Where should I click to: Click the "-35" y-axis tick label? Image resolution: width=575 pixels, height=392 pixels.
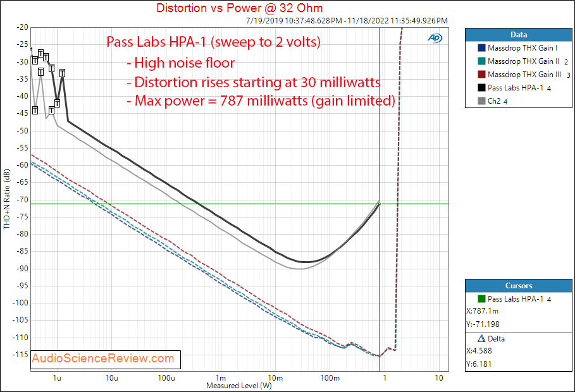tap(22, 79)
